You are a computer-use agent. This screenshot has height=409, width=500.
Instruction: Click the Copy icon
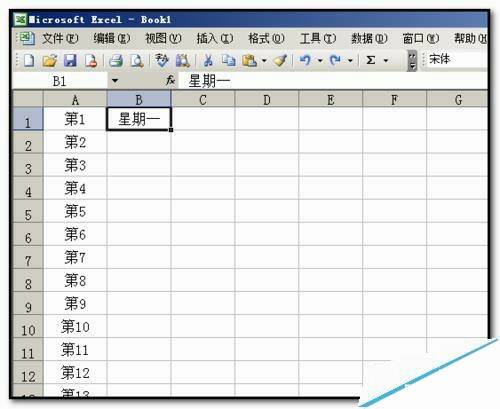point(229,61)
